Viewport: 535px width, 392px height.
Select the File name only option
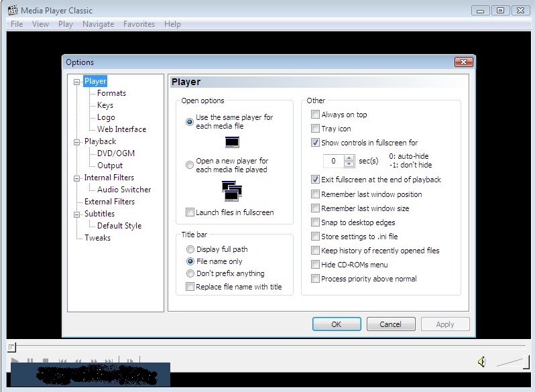tap(190, 261)
